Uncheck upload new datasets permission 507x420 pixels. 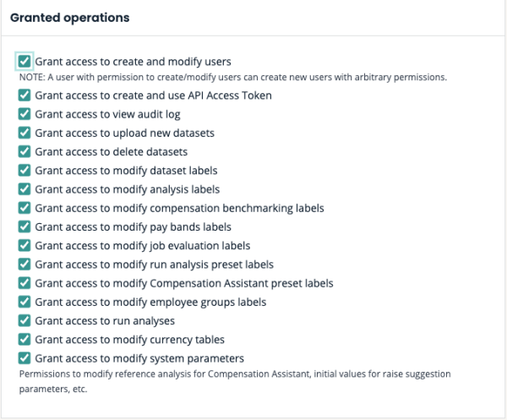[x=25, y=133]
